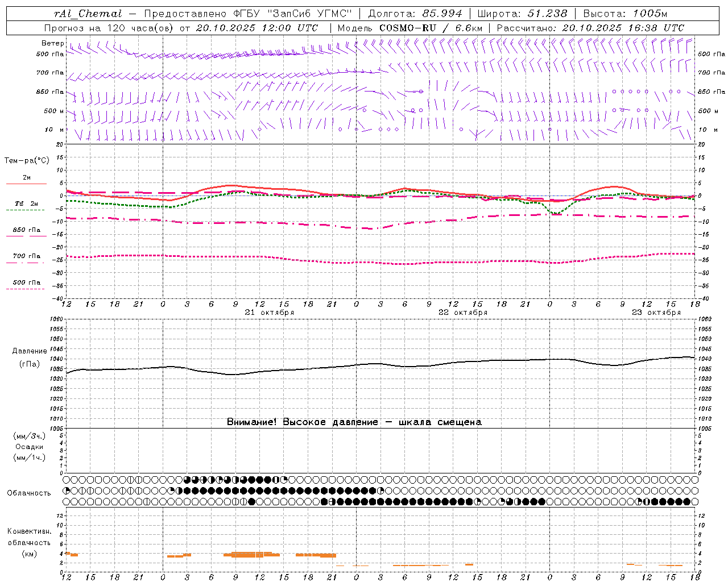Click the "Ветер" wind panel label
The image size is (728, 582).
coord(52,43)
